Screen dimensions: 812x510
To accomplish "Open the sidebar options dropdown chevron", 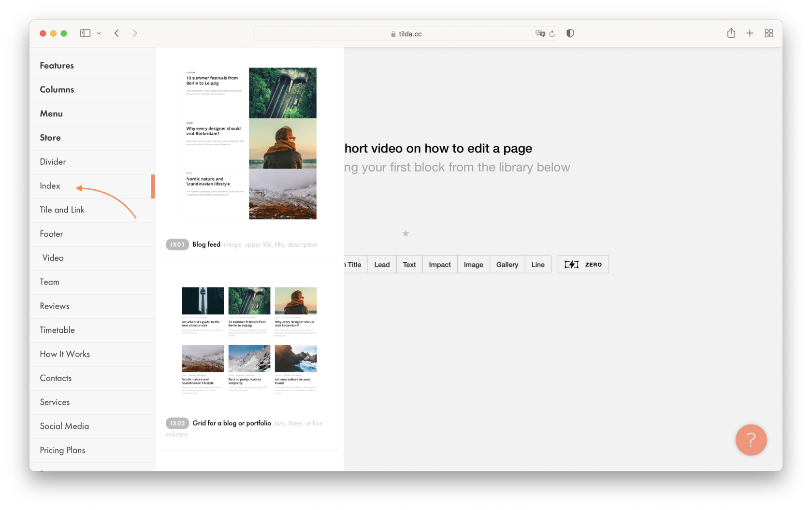I will point(99,33).
